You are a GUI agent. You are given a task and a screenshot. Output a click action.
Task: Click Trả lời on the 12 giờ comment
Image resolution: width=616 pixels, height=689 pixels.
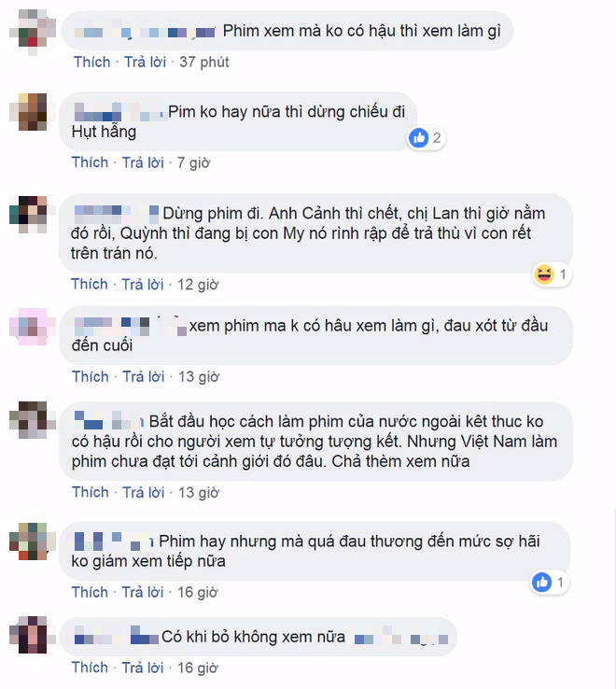click(x=143, y=285)
